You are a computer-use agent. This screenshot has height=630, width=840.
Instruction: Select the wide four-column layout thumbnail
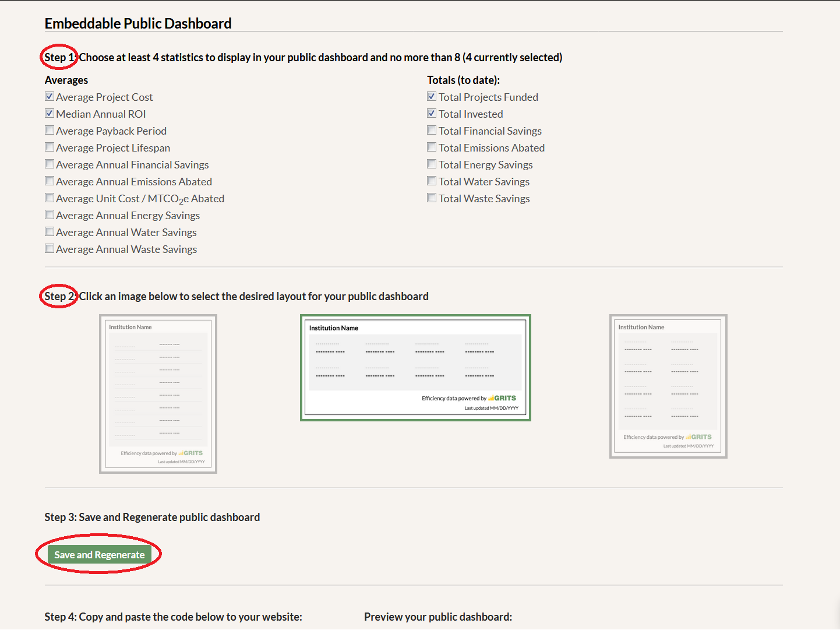pyautogui.click(x=415, y=368)
